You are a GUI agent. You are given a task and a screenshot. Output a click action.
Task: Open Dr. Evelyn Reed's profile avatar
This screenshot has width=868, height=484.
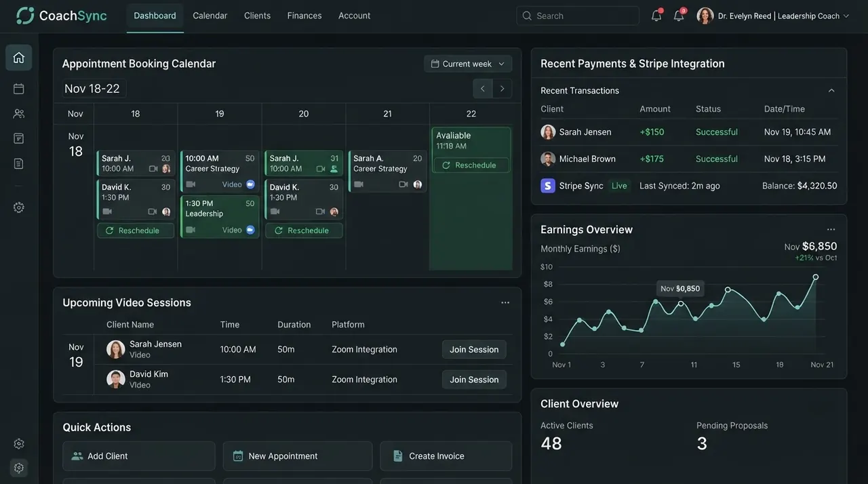click(705, 16)
